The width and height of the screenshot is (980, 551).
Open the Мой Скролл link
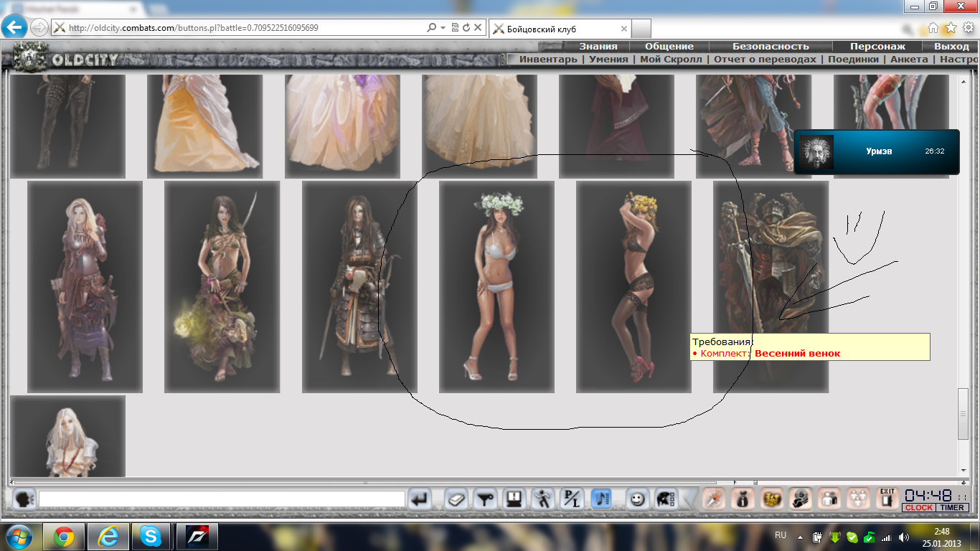(671, 60)
